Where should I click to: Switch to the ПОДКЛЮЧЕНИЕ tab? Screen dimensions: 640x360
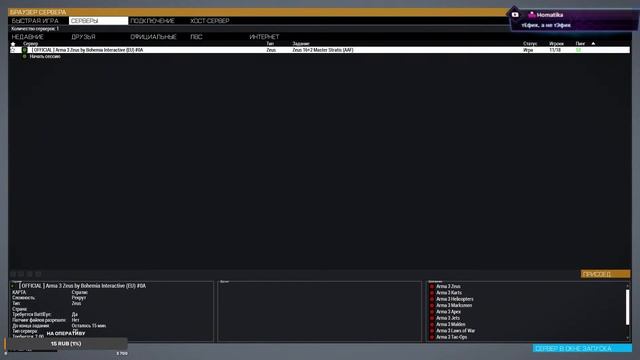click(152, 21)
